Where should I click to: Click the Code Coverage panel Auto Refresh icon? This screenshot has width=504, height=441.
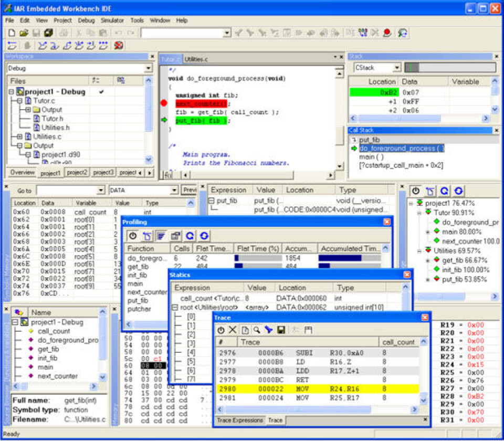point(458,191)
